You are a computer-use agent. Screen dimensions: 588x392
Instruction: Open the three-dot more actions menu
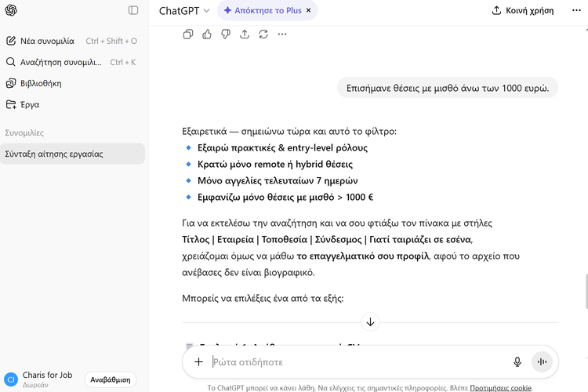[282, 34]
